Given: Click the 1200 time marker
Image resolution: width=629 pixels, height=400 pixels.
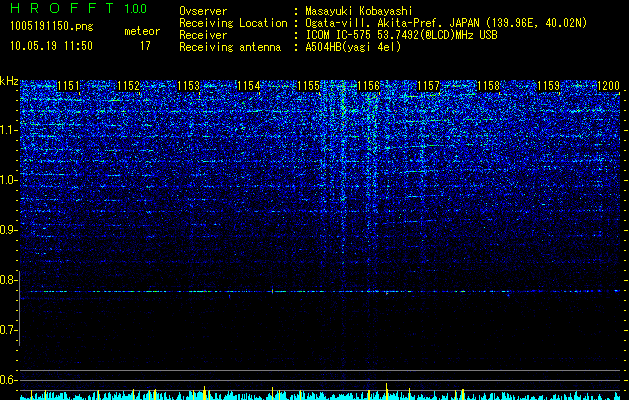Looking at the screenshot, I should (609, 86).
